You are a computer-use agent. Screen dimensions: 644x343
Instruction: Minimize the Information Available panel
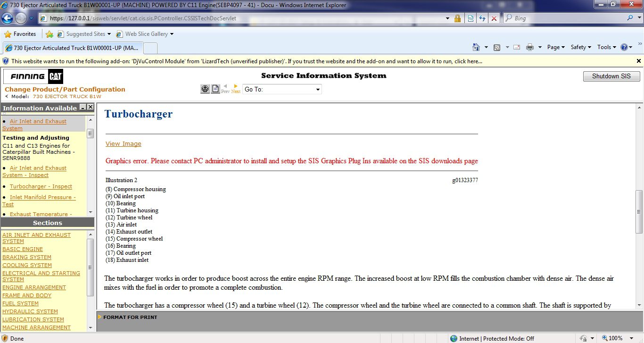(x=83, y=108)
